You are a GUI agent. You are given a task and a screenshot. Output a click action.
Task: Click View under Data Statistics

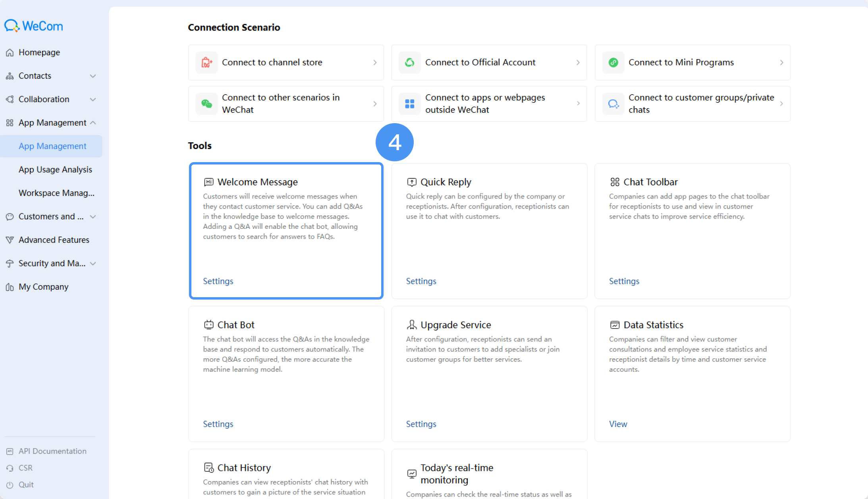(618, 424)
